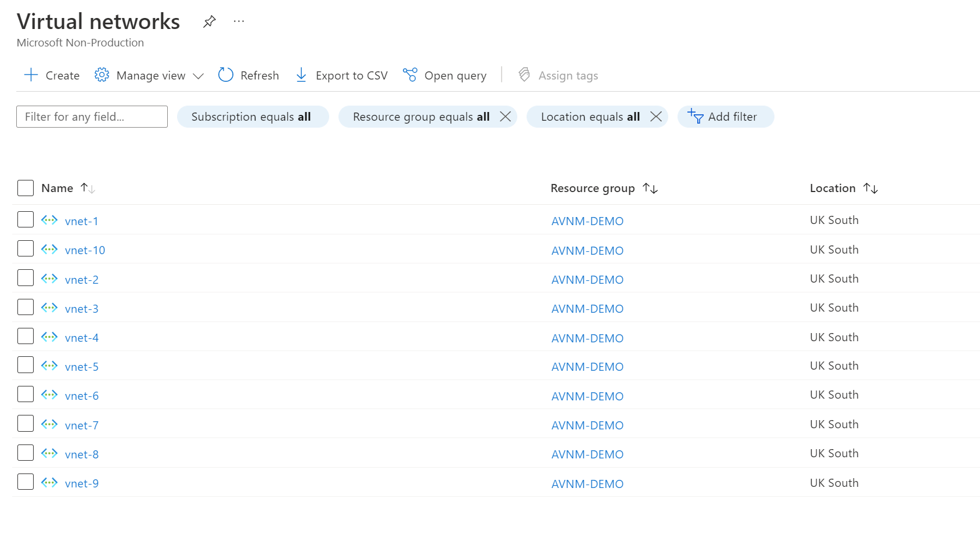
Task: Click the vnet-10 network icon
Action: (49, 250)
